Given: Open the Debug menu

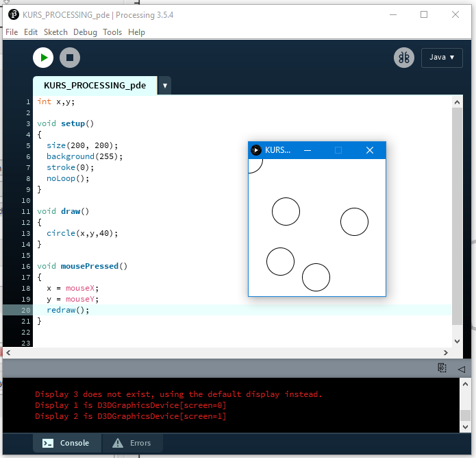Looking at the screenshot, I should [85, 32].
